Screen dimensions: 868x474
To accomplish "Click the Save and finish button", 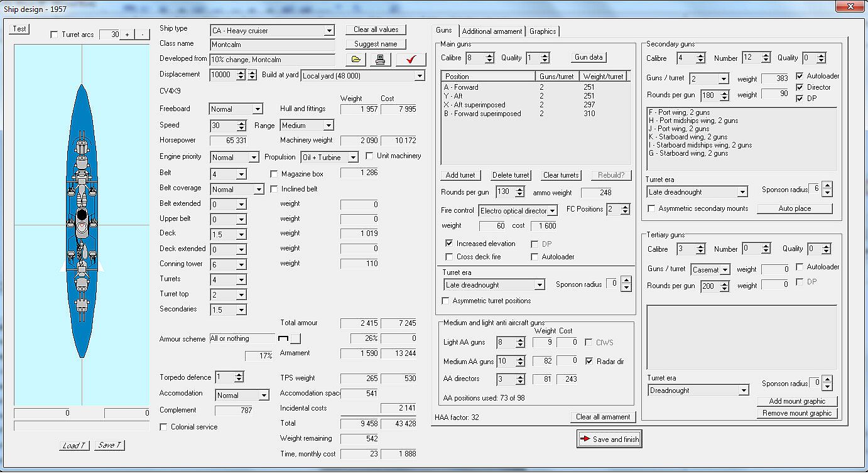I will pyautogui.click(x=609, y=439).
